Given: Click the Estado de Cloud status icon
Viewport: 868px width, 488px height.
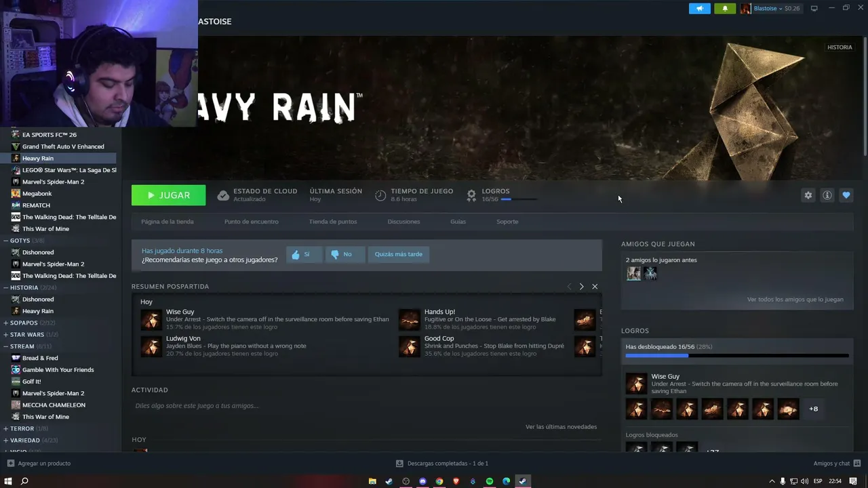Looking at the screenshot, I should coord(223,195).
